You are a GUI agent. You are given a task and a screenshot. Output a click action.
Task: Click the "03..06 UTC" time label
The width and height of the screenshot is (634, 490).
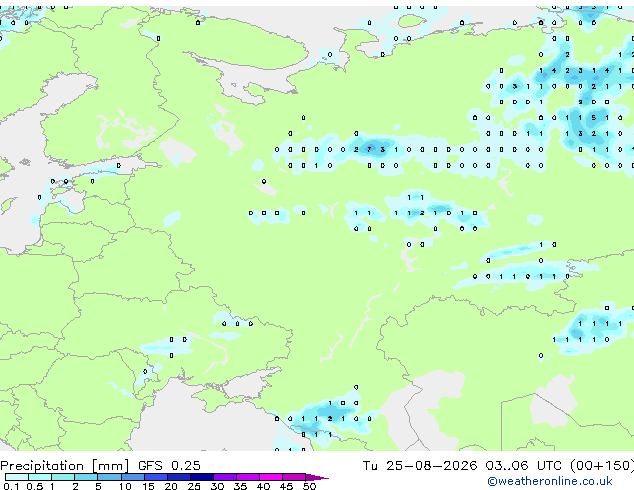click(524, 466)
